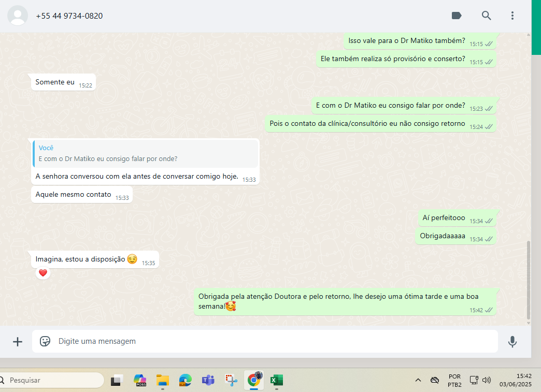Screen dimensions: 541x392
Task: Open the three-dot chat menu
Action: tap(512, 16)
